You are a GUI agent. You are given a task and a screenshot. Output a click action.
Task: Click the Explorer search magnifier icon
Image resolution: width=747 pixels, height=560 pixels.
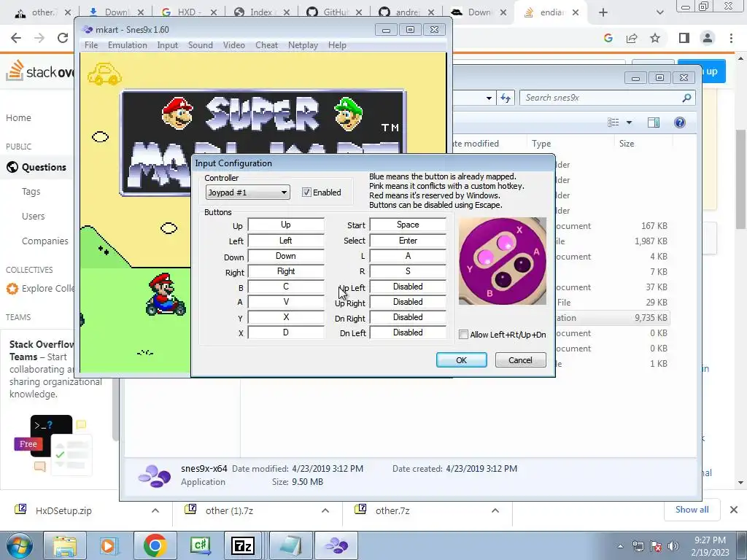686,98
